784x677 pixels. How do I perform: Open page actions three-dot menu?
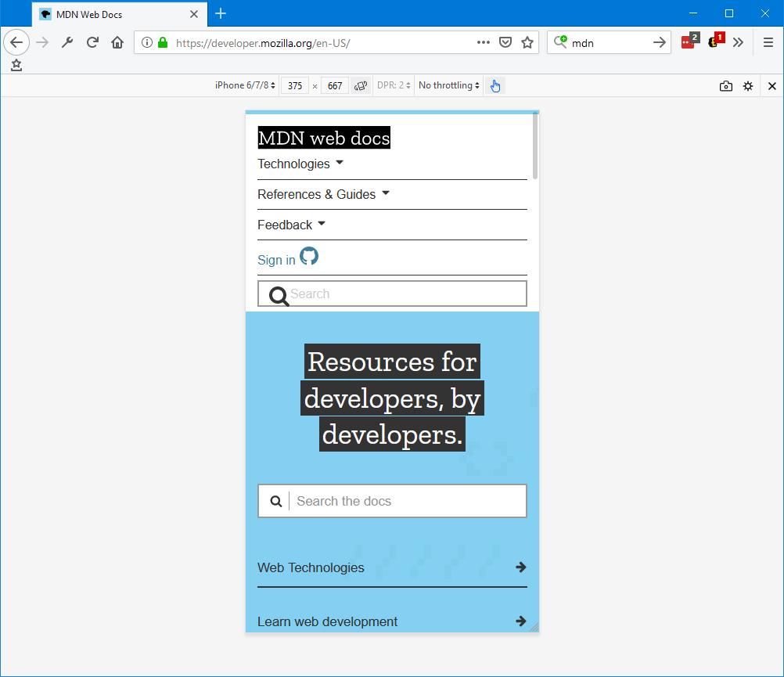(x=484, y=42)
